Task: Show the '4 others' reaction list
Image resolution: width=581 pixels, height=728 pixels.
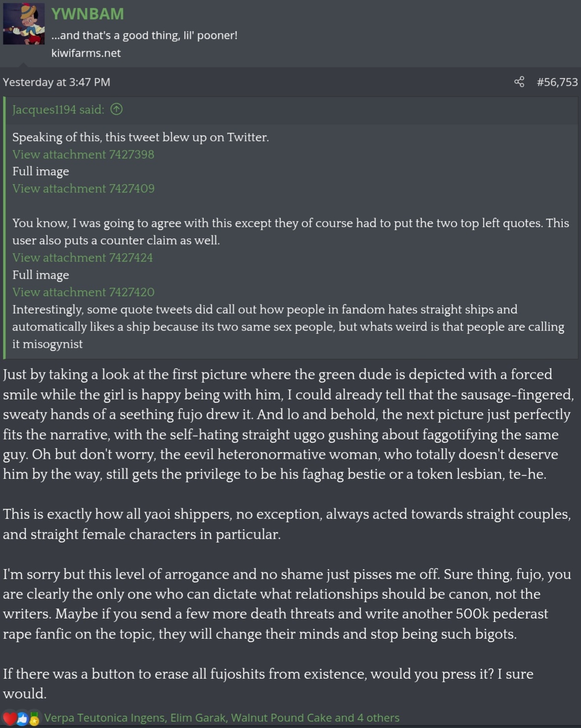Action: 377,718
